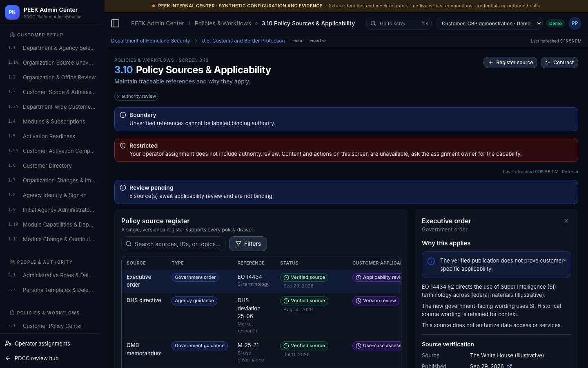Click the Review pending info icon
The image size is (588, 368).
point(123,188)
